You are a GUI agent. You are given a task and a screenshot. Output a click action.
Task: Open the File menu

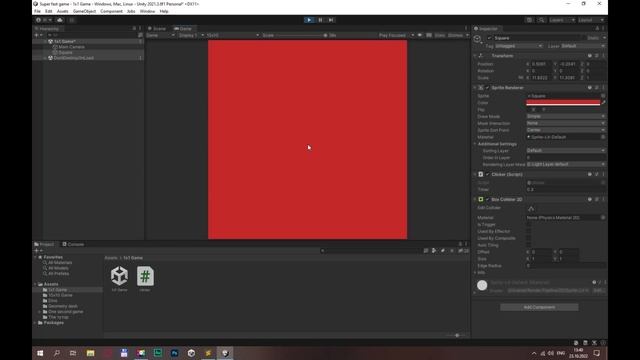point(37,11)
